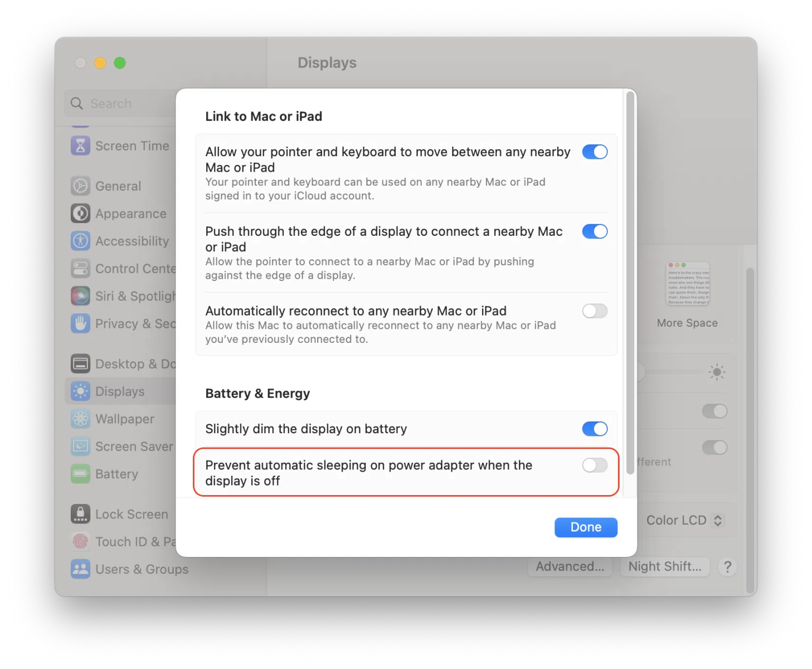Click the Appearance sidebar icon
The width and height of the screenshot is (812, 669).
(80, 214)
